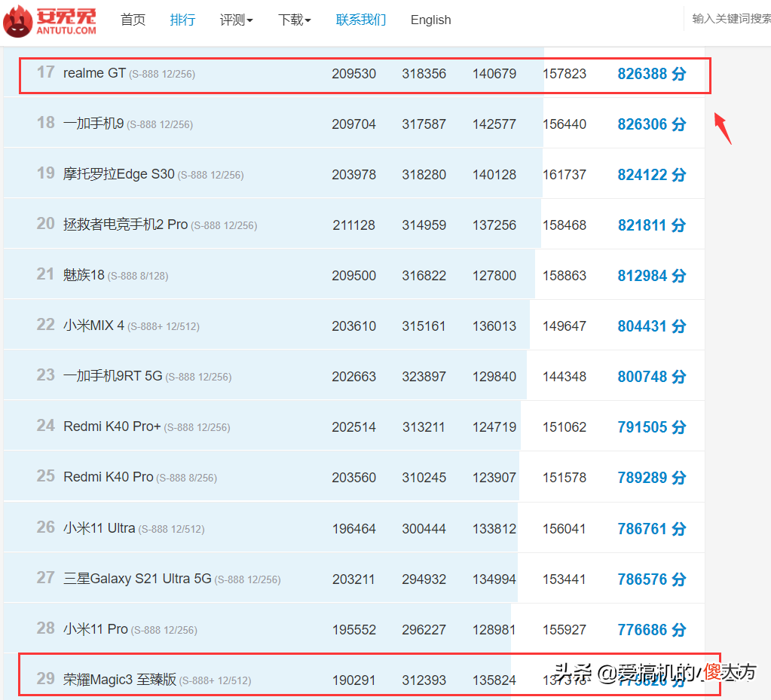This screenshot has height=700, width=771.
Task: Click the 127800 score value
Action: pos(494,276)
